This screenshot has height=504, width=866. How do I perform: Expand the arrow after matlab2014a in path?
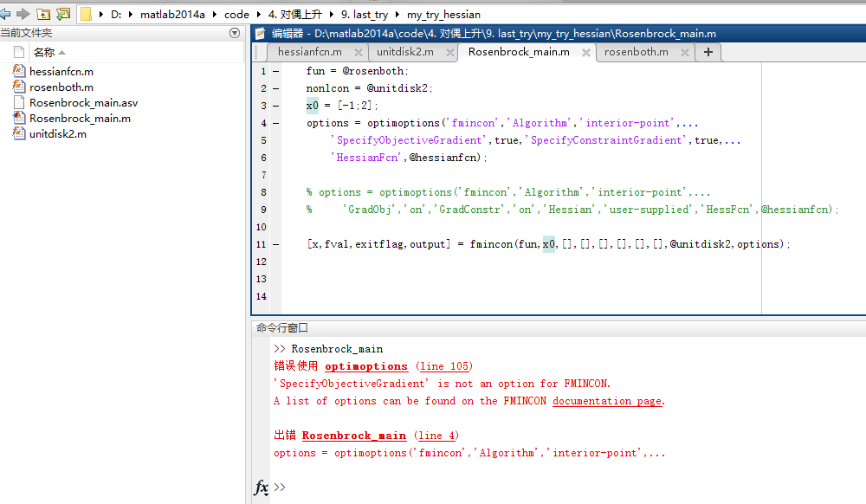(x=215, y=15)
